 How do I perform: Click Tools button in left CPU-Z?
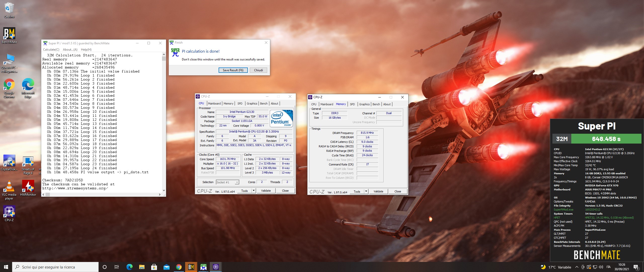244,191
